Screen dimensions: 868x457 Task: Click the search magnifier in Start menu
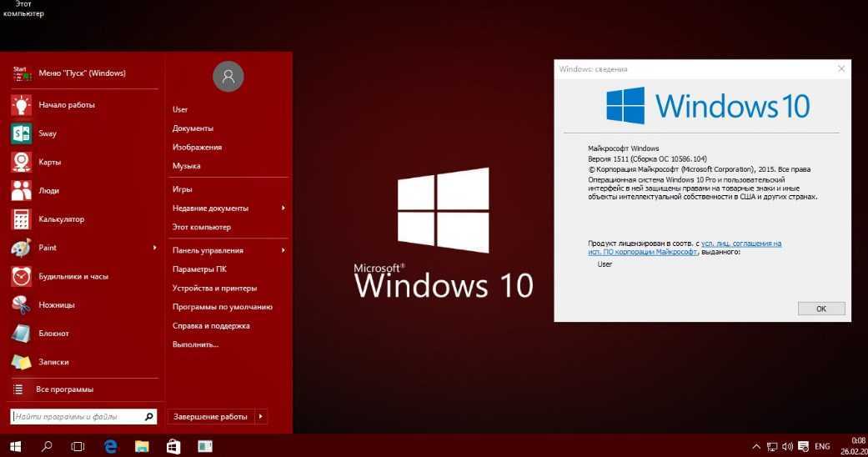tap(149, 417)
